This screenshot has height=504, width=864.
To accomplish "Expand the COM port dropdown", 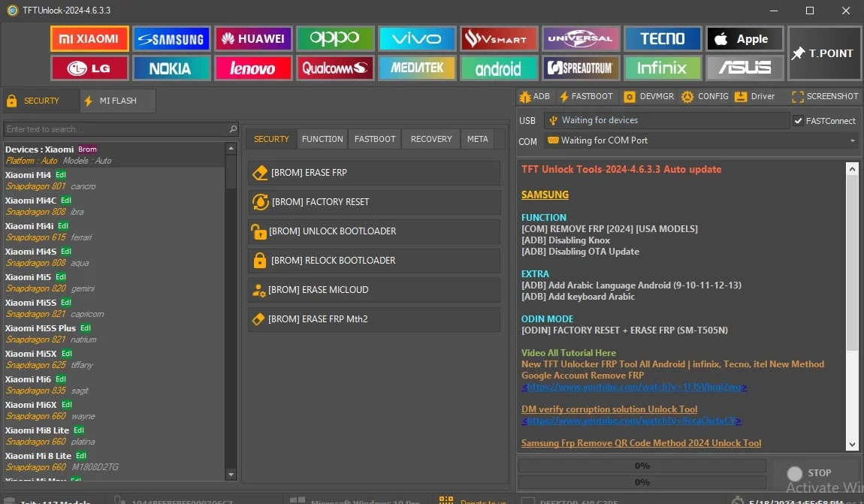I will tap(853, 140).
